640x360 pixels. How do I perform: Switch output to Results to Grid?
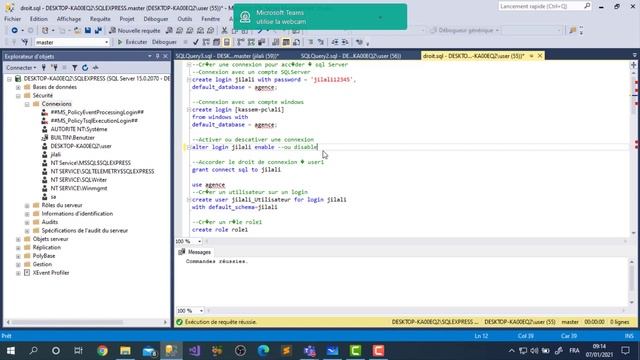(x=286, y=42)
